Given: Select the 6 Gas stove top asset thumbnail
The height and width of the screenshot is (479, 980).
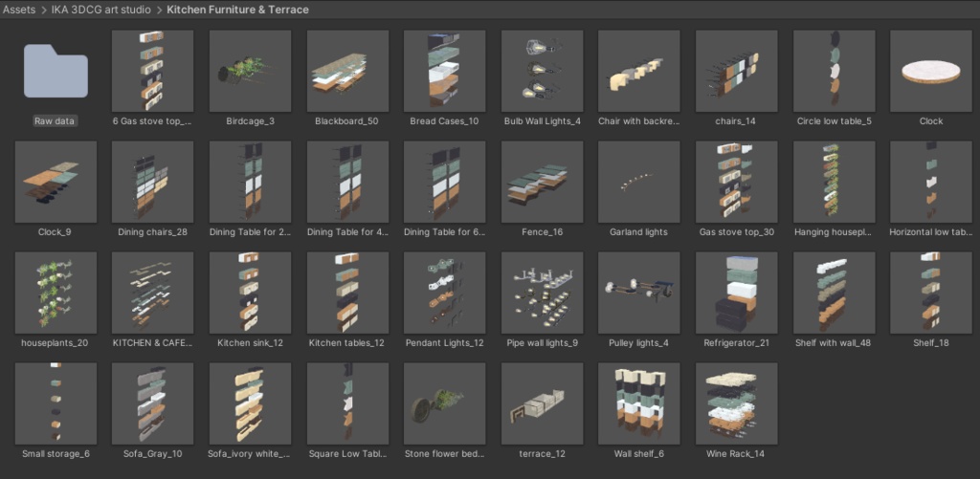Looking at the screenshot, I should 152,71.
